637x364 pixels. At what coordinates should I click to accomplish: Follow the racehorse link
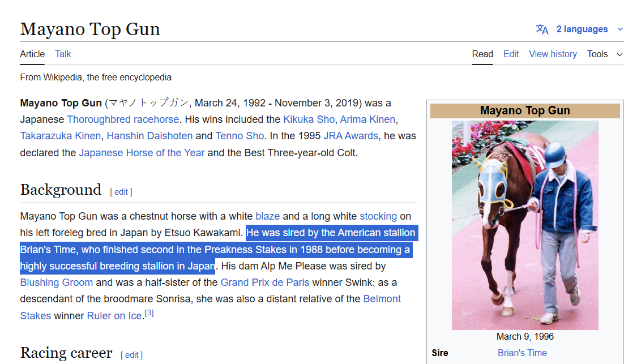(x=156, y=119)
